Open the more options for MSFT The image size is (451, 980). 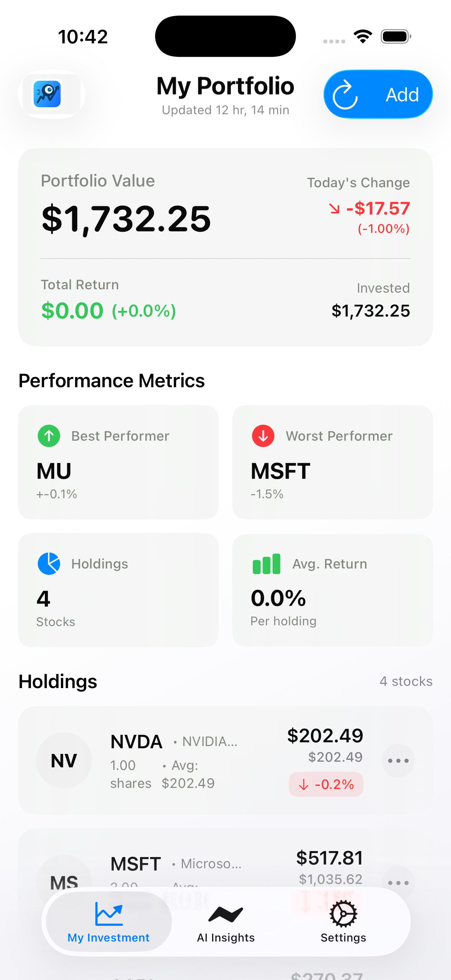[x=398, y=882]
